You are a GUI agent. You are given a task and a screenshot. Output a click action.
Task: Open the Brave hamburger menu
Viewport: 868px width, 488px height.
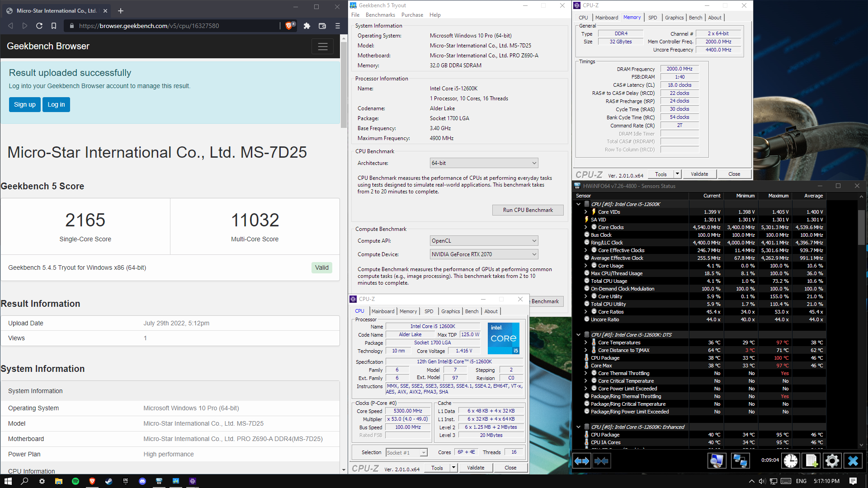[338, 26]
